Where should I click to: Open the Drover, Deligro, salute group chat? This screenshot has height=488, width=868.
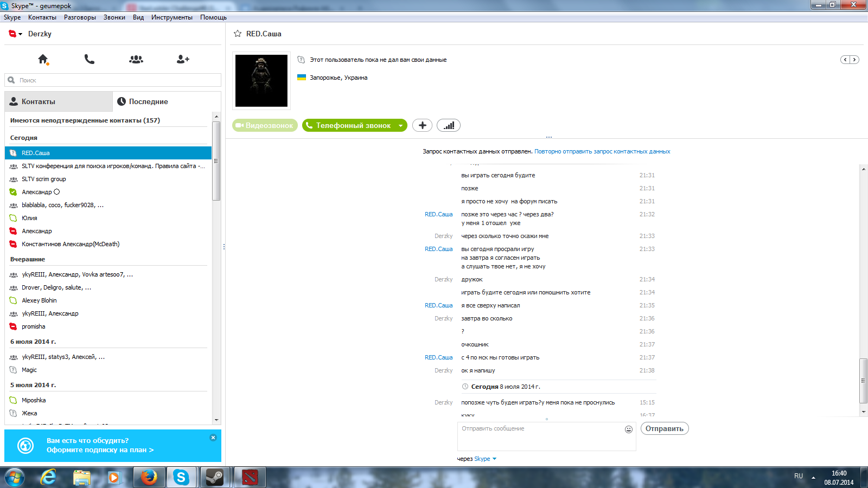coord(108,287)
